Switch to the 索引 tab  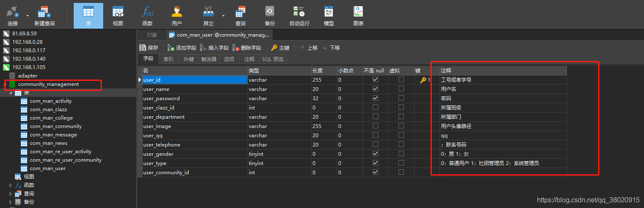click(168, 59)
